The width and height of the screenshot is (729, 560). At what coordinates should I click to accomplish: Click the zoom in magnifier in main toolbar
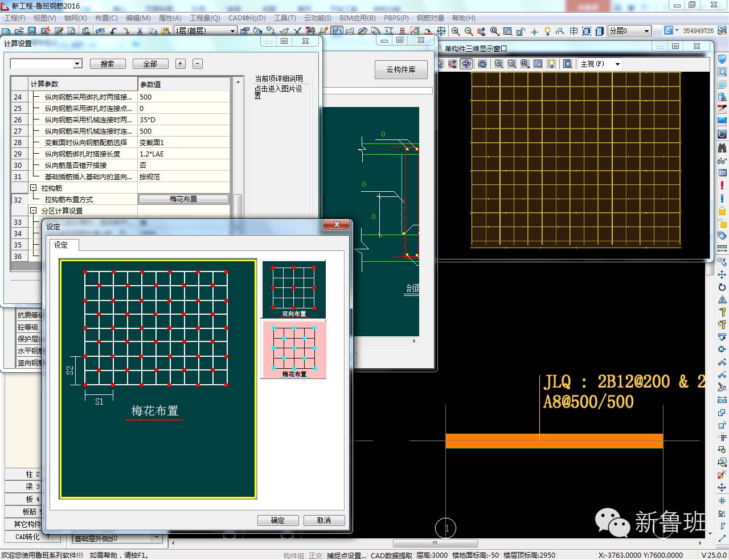(x=456, y=31)
